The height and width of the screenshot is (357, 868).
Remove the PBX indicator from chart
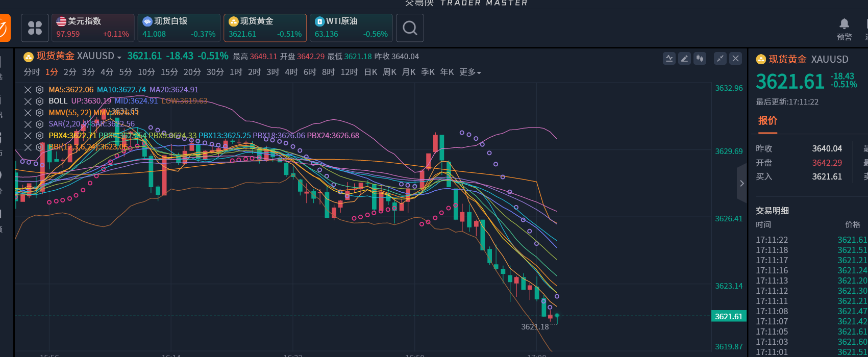tap(28, 136)
